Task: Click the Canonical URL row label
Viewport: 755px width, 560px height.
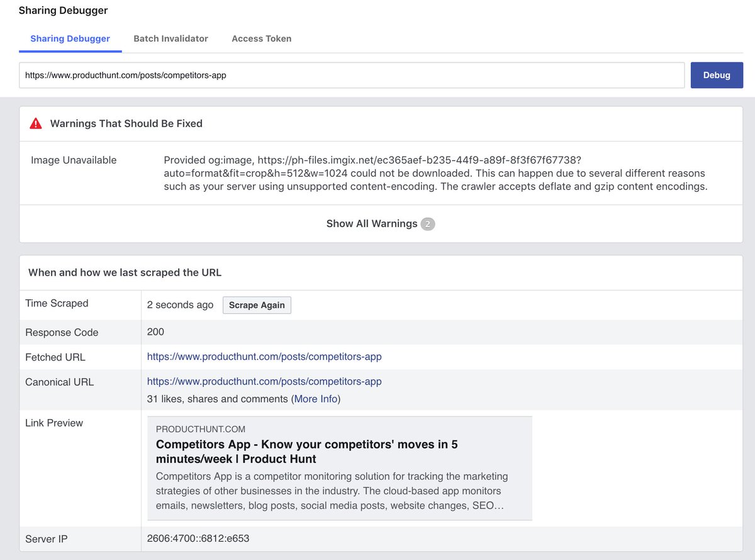Action: click(x=59, y=382)
